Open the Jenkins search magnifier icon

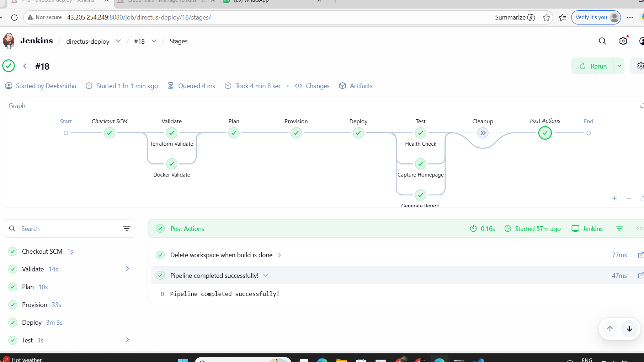pos(602,41)
